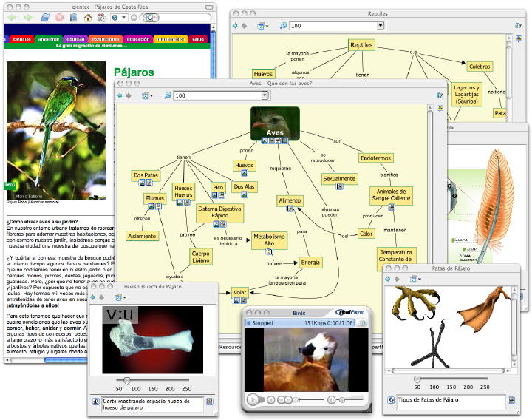Switch to the educación tab

tap(138, 39)
